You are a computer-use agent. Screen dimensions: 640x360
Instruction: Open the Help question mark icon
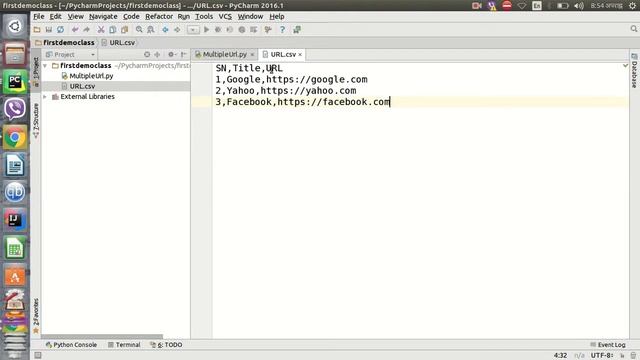pyautogui.click(x=282, y=29)
